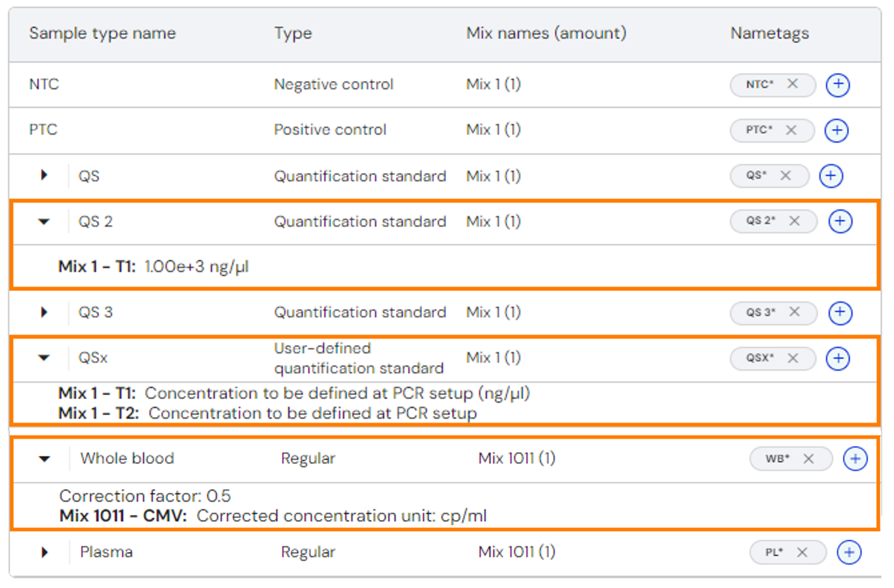Click the NTC* nametag chip label
Viewport: 894px width, 588px height.
759,85
